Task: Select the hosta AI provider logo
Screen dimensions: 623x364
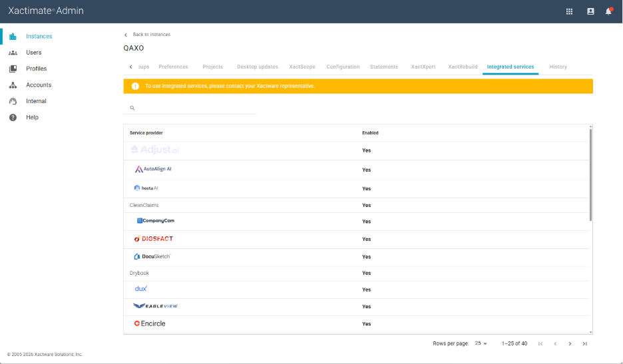Action: coord(146,188)
